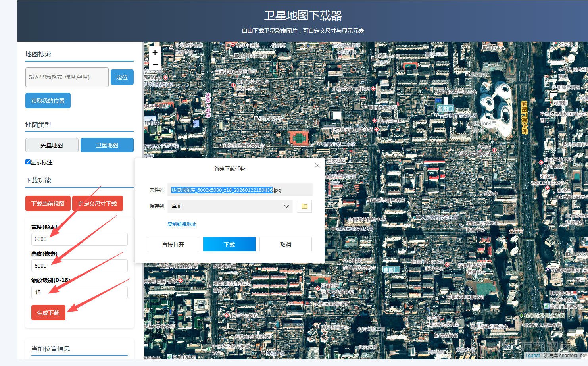Zoom in on the map
Viewport: 588px width, 366px height.
point(155,52)
